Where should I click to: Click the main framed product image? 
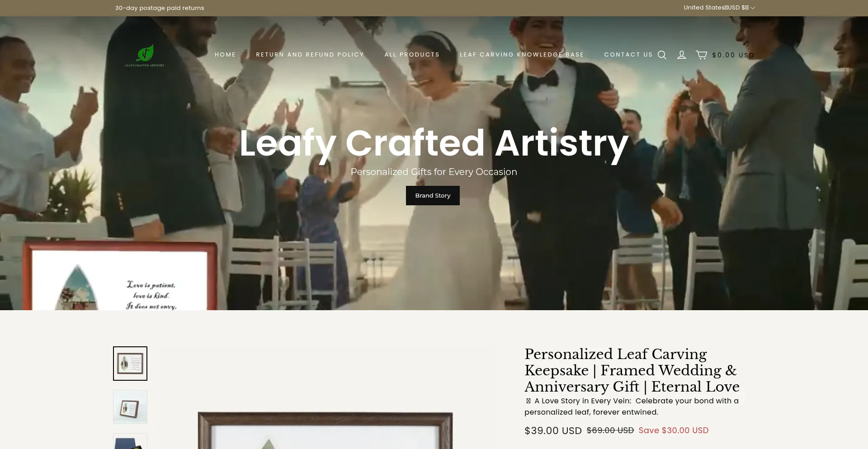[x=325, y=430]
